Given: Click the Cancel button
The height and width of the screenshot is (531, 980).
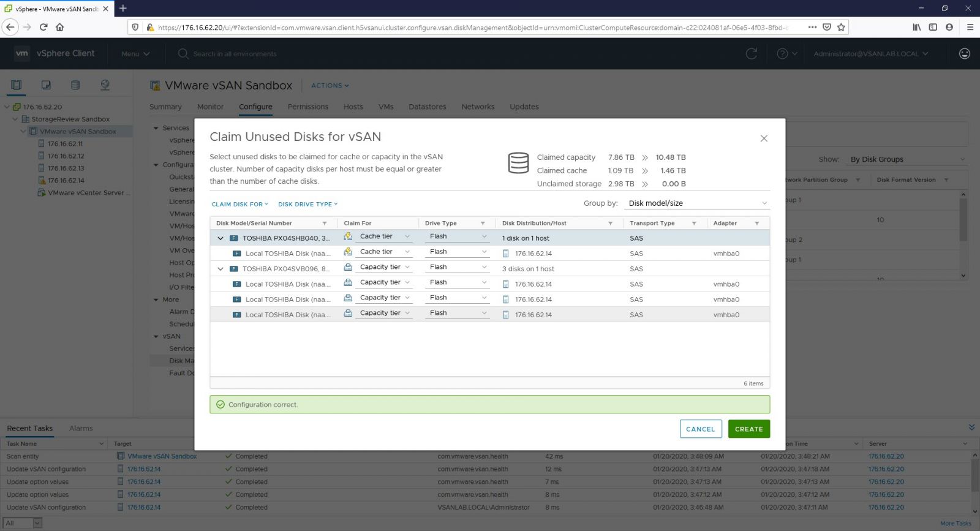Looking at the screenshot, I should click(700, 429).
